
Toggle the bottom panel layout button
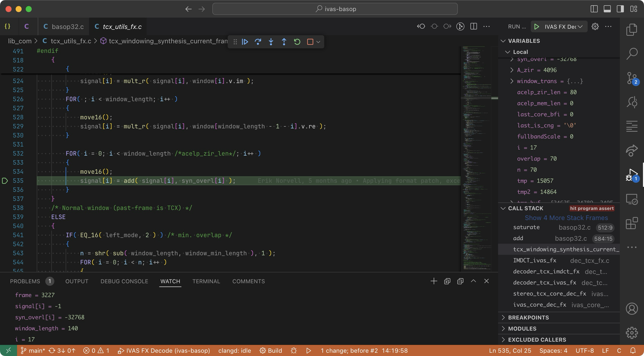point(607,9)
